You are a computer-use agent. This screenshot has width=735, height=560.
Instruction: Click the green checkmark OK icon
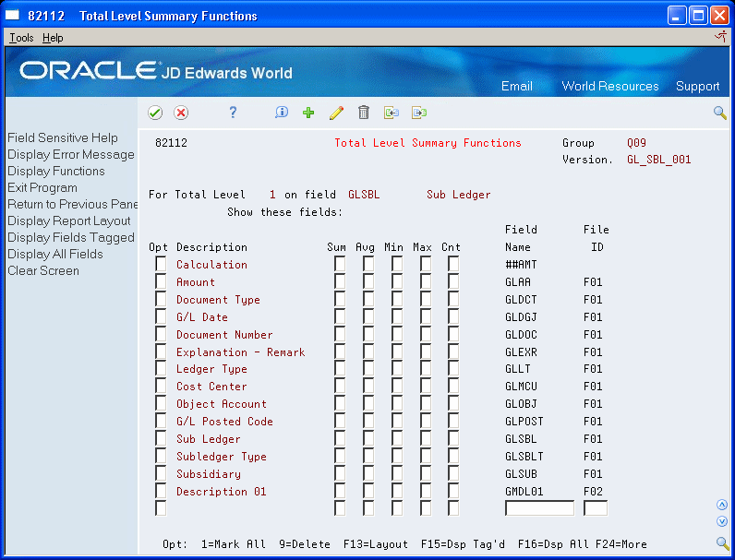[x=155, y=113]
